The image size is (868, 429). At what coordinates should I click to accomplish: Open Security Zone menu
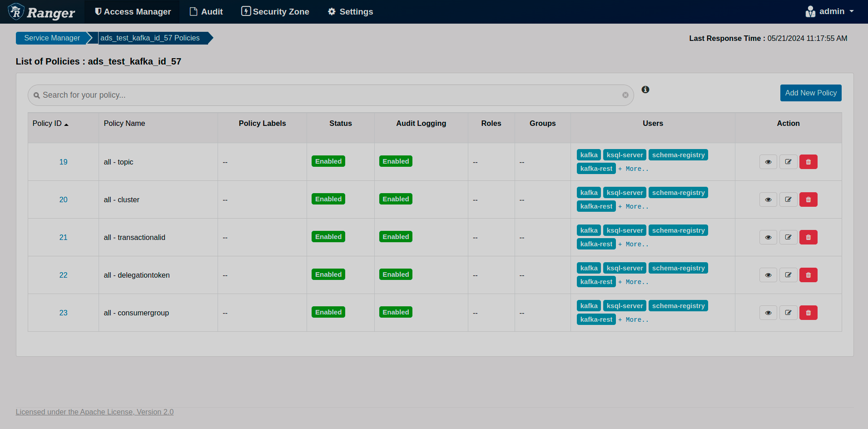(275, 12)
